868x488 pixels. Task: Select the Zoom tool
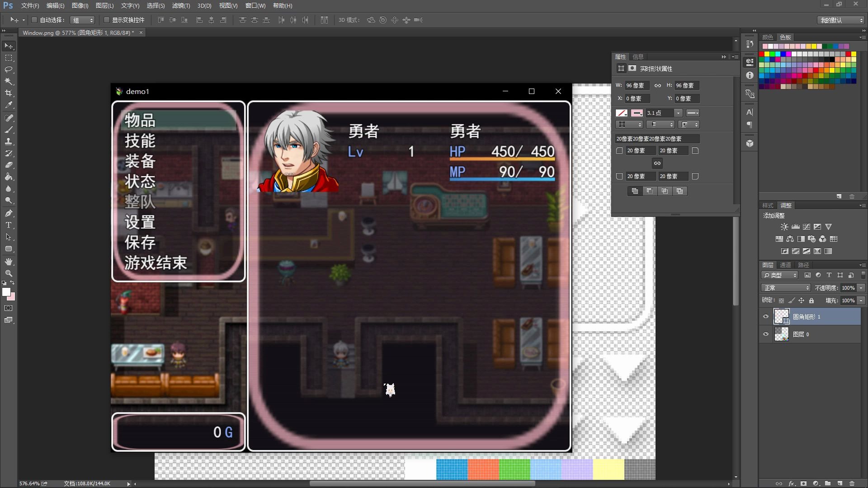point(9,273)
